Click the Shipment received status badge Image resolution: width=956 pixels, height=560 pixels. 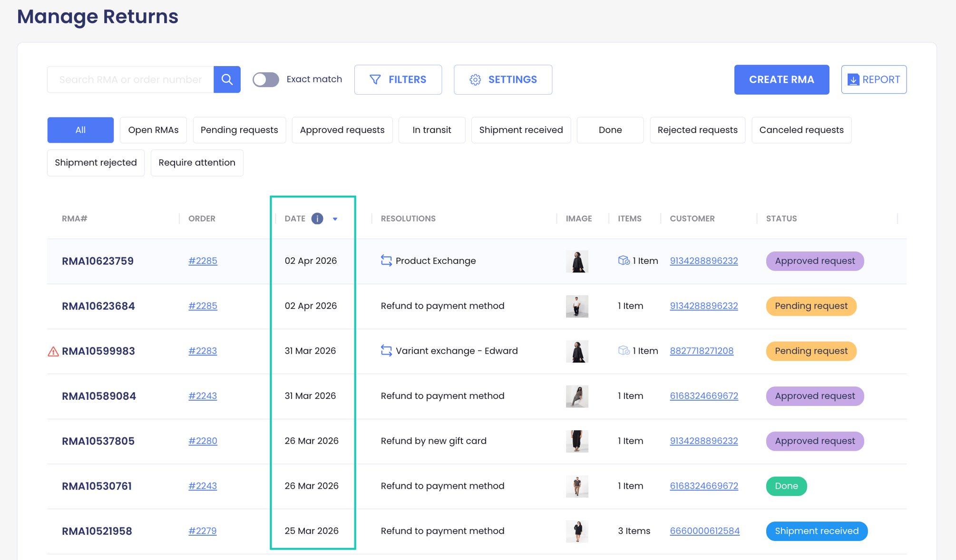[x=817, y=531]
